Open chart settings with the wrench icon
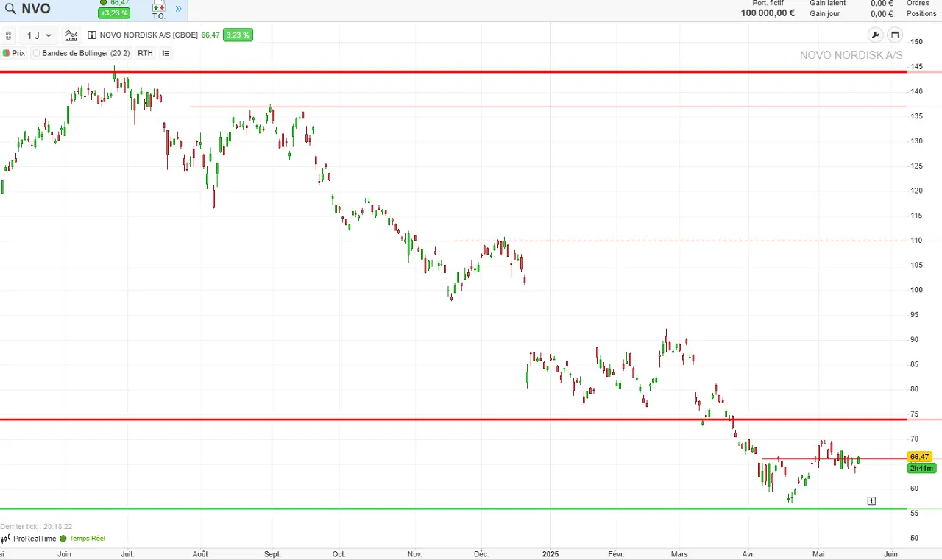This screenshot has height=560, width=942. (x=875, y=35)
